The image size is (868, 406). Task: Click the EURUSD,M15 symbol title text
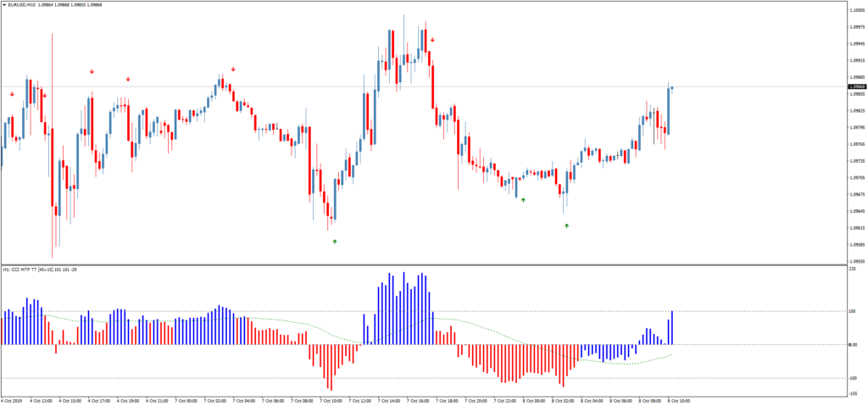[21, 4]
